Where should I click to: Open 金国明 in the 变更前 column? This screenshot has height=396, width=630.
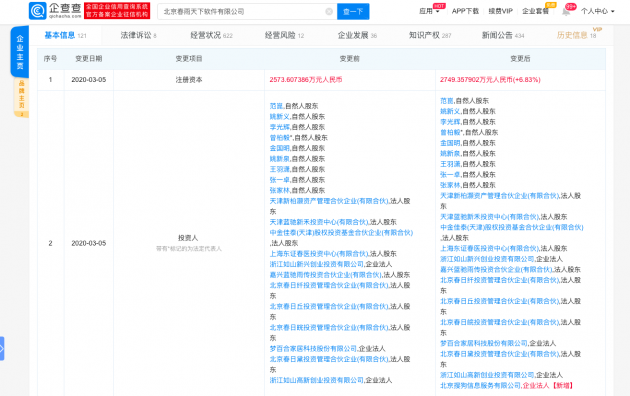pyautogui.click(x=279, y=148)
